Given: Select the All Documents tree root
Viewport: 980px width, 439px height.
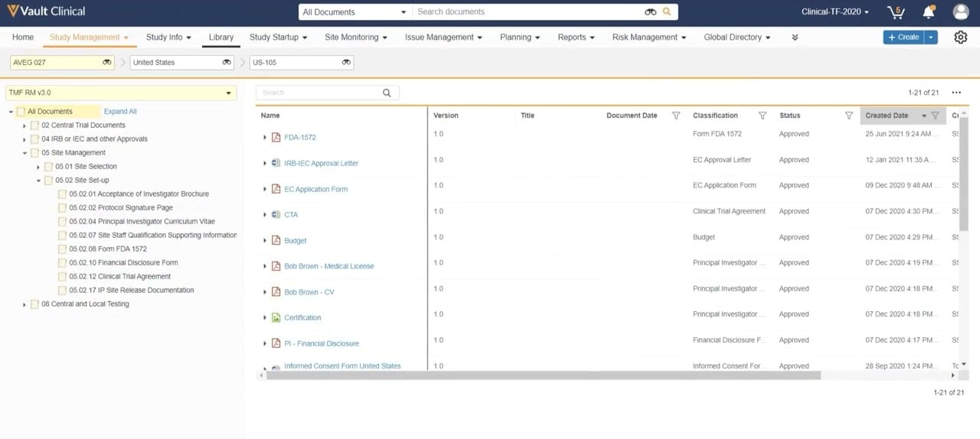Looking at the screenshot, I should pyautogui.click(x=50, y=112).
